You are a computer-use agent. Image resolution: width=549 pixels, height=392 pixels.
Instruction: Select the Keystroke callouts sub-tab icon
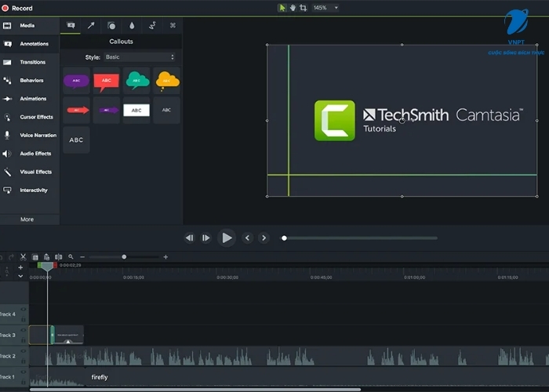173,26
